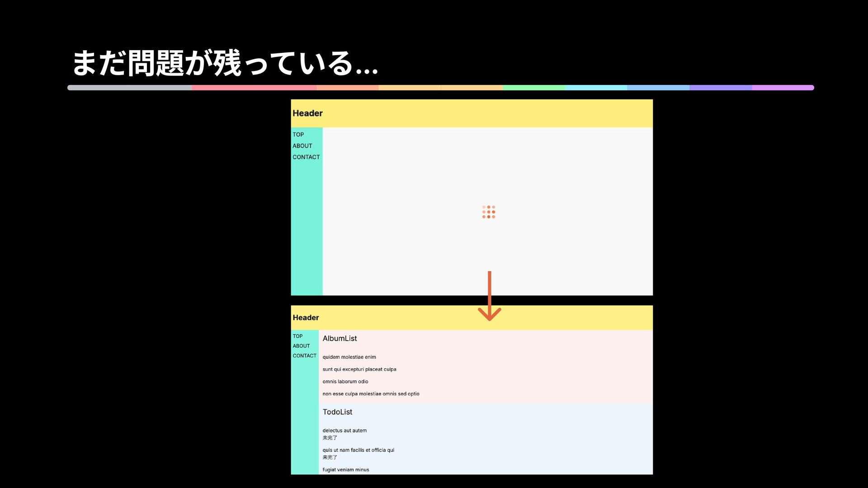
Task: Click todo 'delectus aut autem'
Action: click(344, 431)
